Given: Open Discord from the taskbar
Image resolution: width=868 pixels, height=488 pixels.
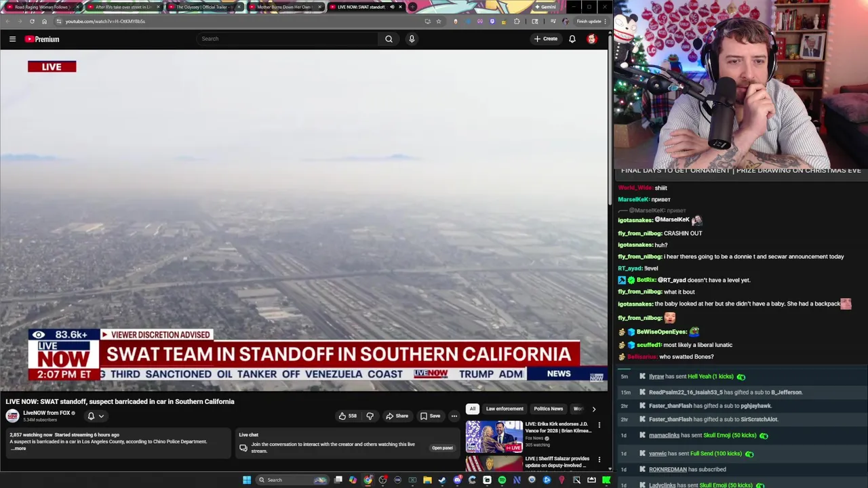Looking at the screenshot, I should click(x=457, y=480).
